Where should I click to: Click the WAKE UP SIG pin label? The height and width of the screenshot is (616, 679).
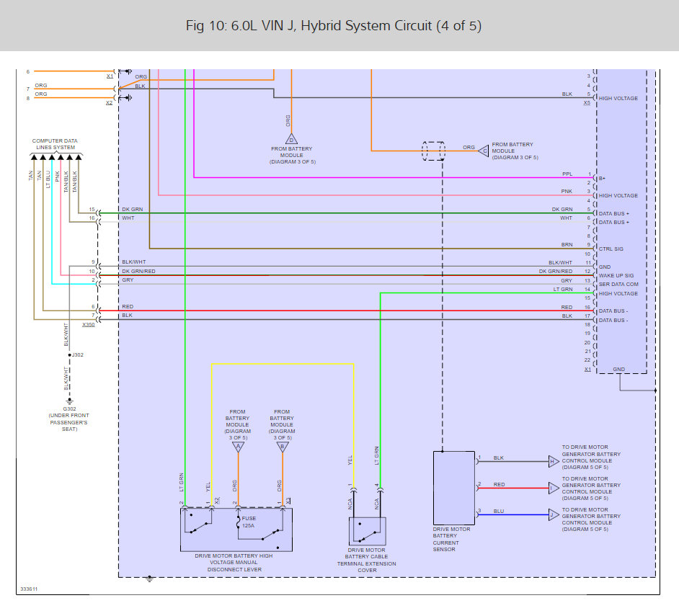[x=616, y=276]
